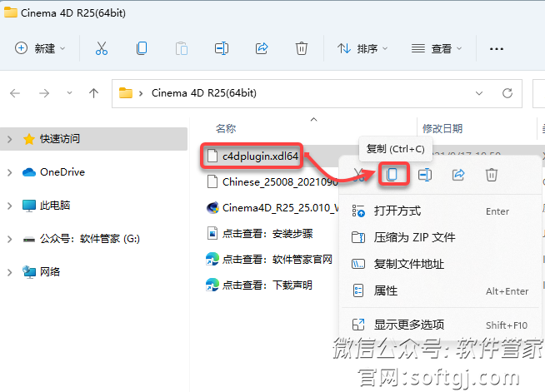Expand the OneDrive tree node
The image size is (545, 392).
coord(9,172)
